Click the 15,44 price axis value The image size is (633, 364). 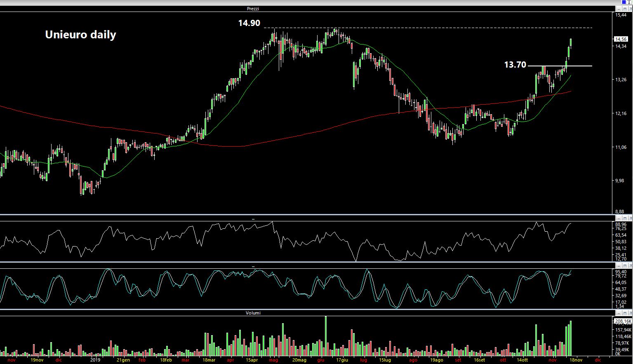(621, 15)
